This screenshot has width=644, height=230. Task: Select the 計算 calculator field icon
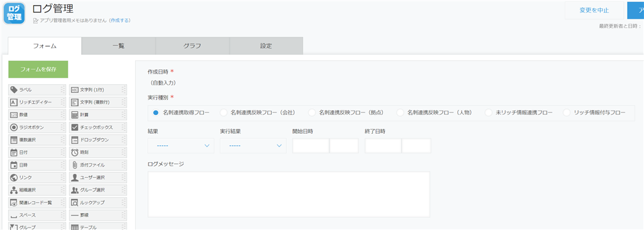[75, 114]
